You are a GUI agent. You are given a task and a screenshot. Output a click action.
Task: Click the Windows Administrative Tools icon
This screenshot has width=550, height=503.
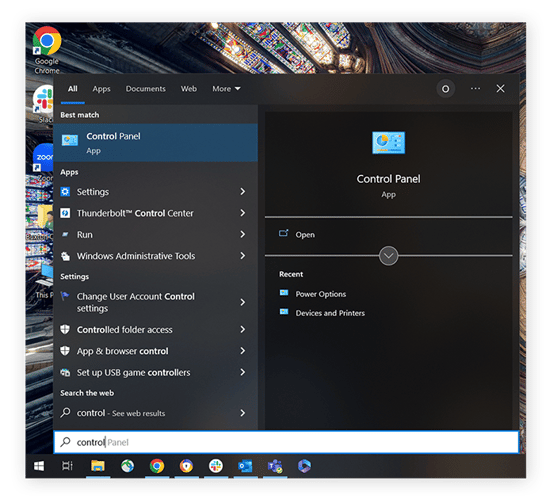tap(65, 256)
